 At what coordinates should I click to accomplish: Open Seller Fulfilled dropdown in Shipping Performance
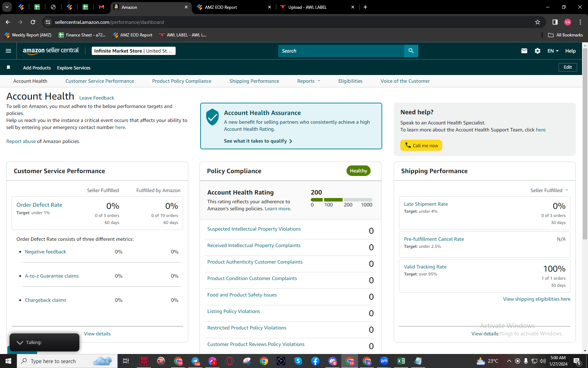click(549, 190)
